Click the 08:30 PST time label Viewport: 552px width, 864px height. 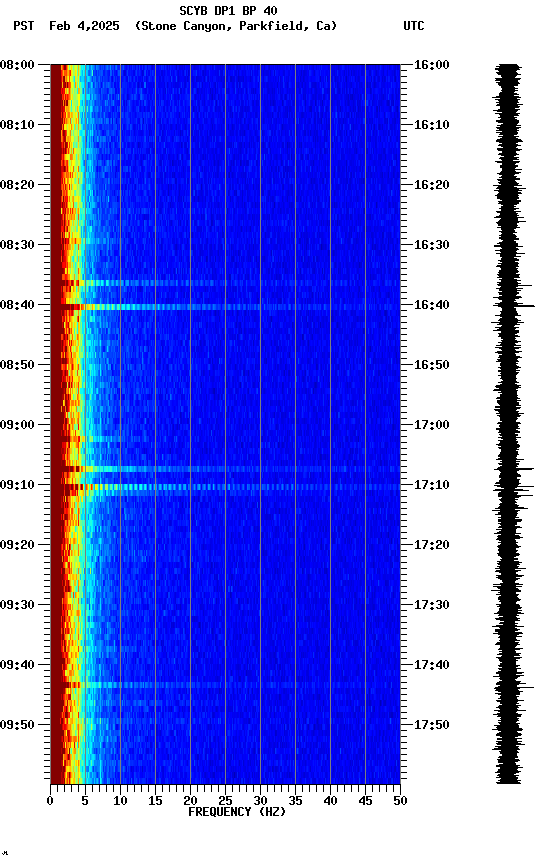coord(17,245)
